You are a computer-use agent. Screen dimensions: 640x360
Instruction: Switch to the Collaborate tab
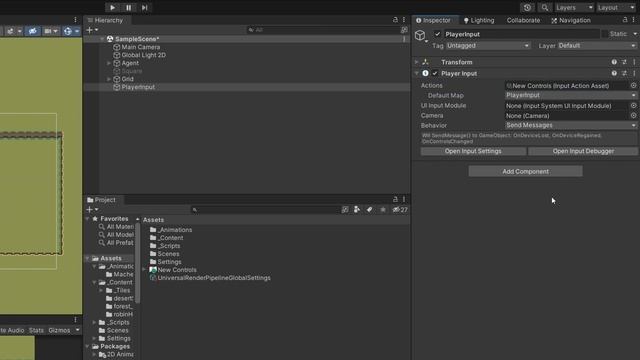523,20
